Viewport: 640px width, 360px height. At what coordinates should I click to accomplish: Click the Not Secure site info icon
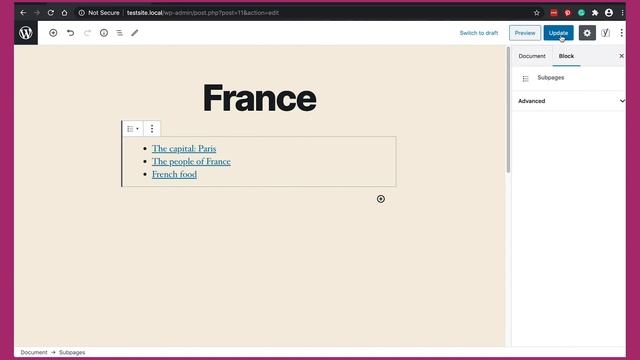point(82,13)
